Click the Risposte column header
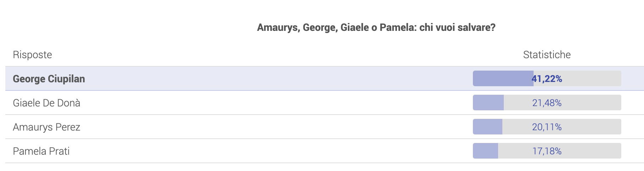Screen dimensions: 644x171 click(32, 55)
